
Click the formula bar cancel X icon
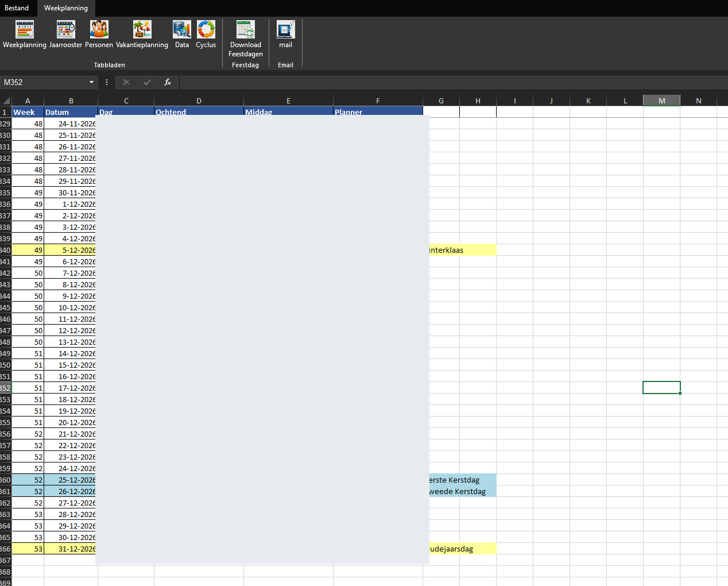point(126,82)
